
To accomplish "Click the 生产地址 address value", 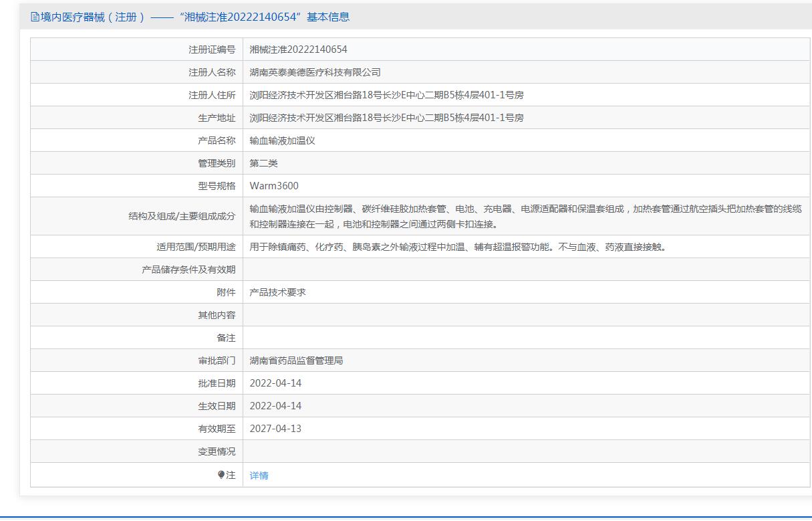I will pos(386,118).
